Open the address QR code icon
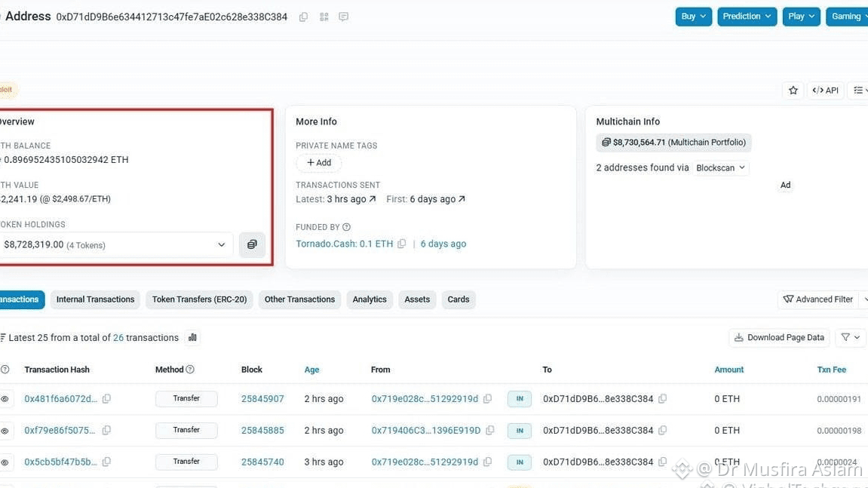 (324, 17)
